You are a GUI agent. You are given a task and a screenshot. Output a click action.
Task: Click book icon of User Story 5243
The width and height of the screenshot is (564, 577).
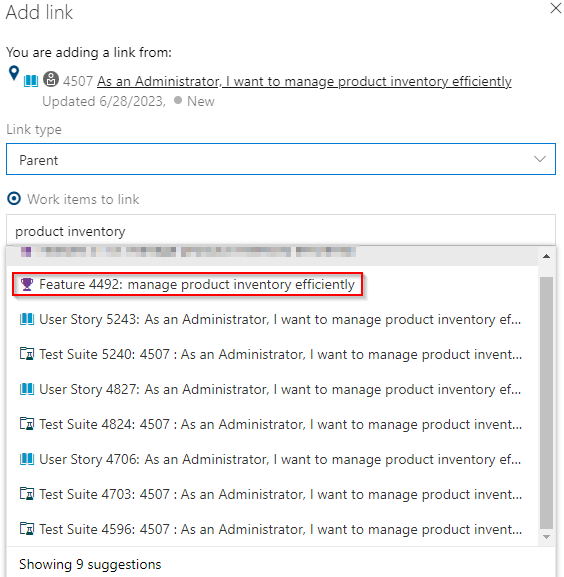point(26,319)
